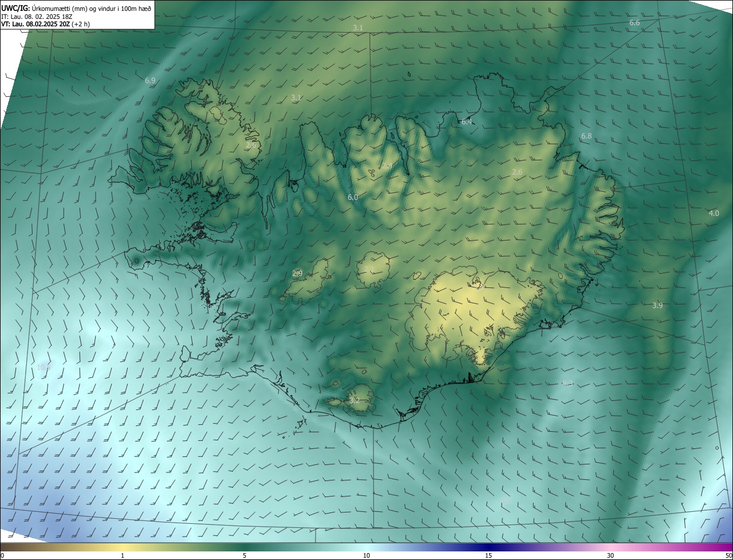The image size is (733, 560).
Task: Click the colorbar tick label 1
Action: pyautogui.click(x=123, y=556)
